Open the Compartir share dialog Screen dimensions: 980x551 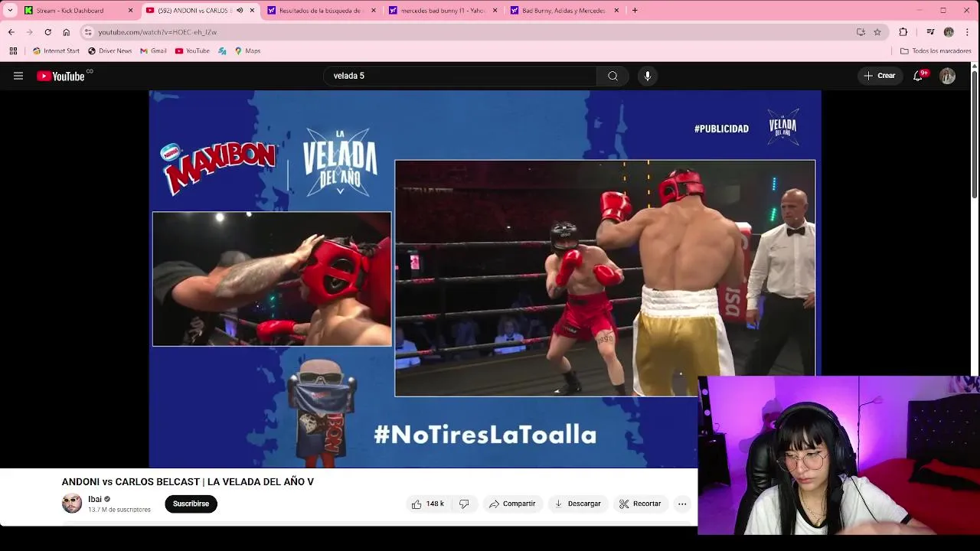512,504
